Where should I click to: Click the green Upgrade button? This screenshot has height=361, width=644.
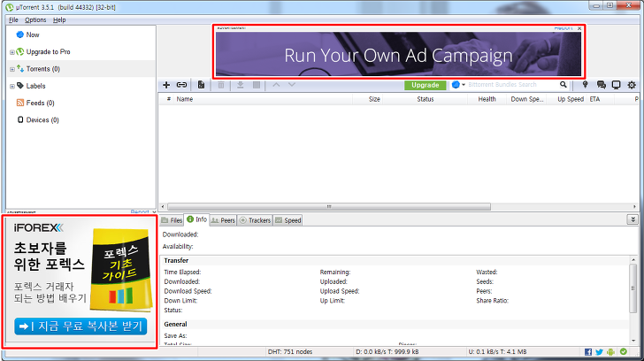pyautogui.click(x=425, y=85)
